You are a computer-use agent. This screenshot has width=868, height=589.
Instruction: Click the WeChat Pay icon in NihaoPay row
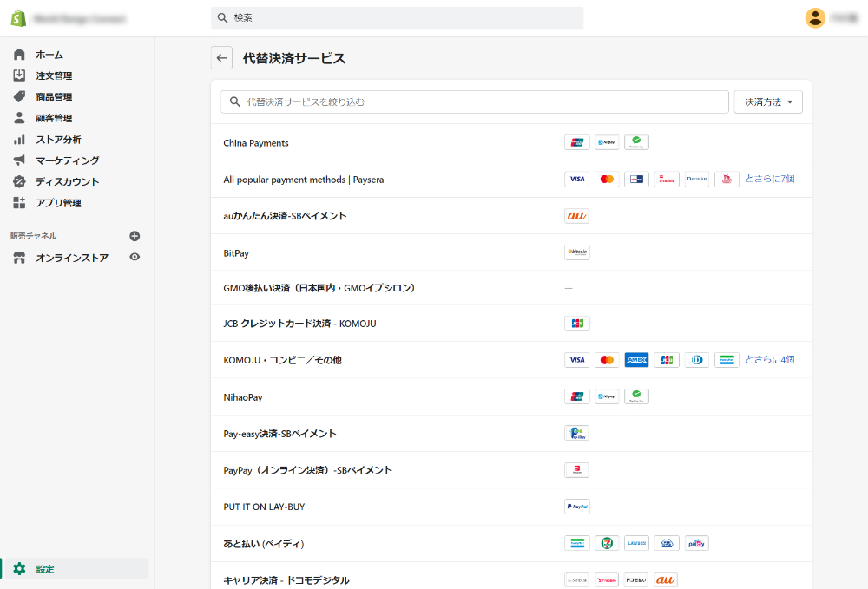coord(636,396)
